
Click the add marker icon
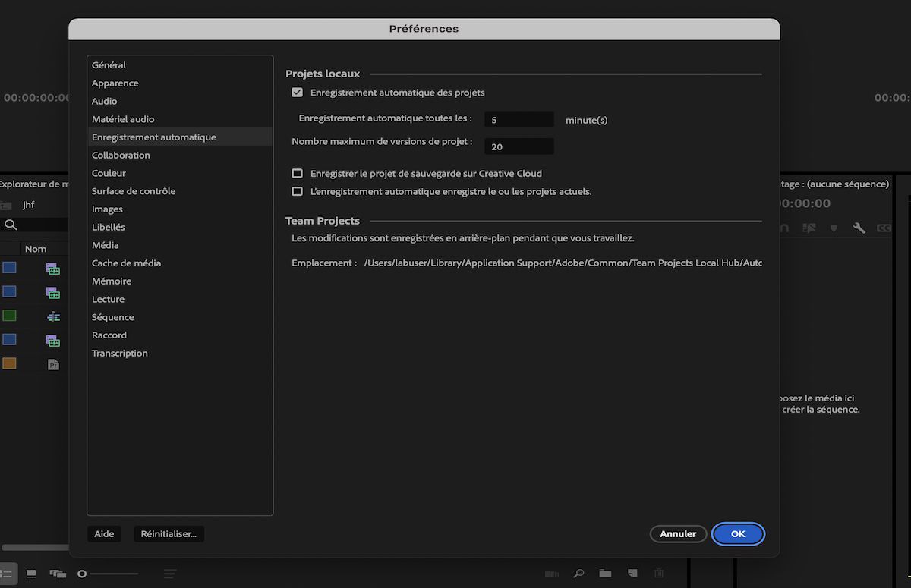834,228
